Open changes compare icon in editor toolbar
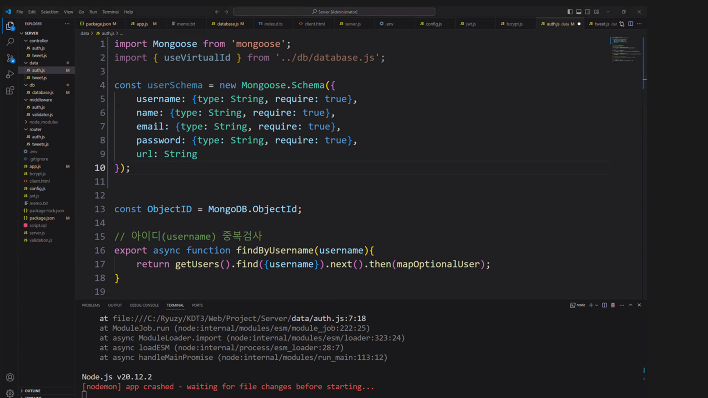 tap(622, 24)
